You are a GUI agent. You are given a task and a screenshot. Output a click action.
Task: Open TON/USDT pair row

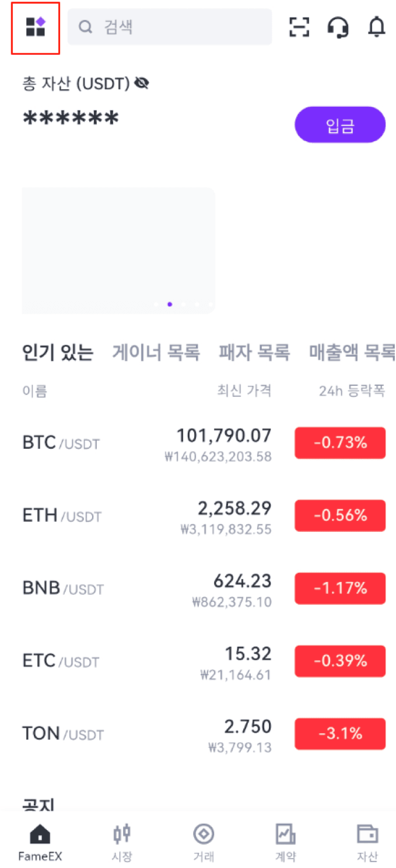[x=204, y=734]
